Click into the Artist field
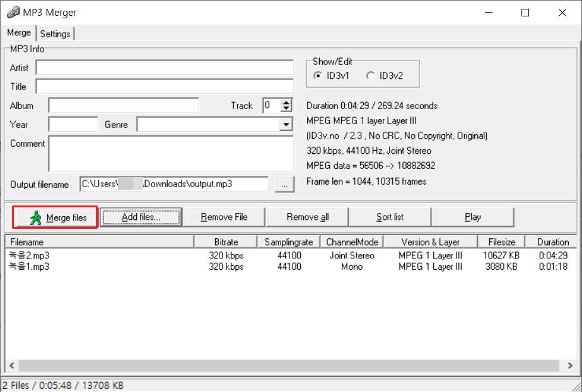582x392 pixels. 165,68
